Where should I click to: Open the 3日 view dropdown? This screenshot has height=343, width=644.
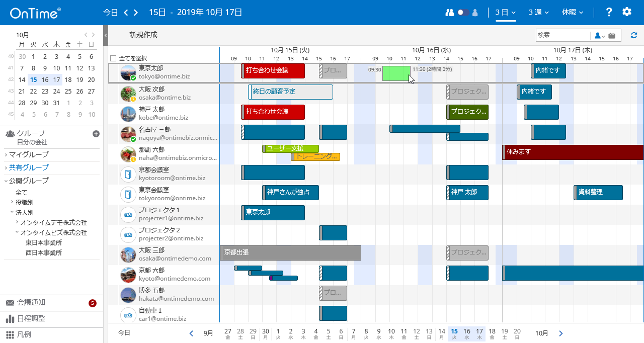click(x=505, y=12)
